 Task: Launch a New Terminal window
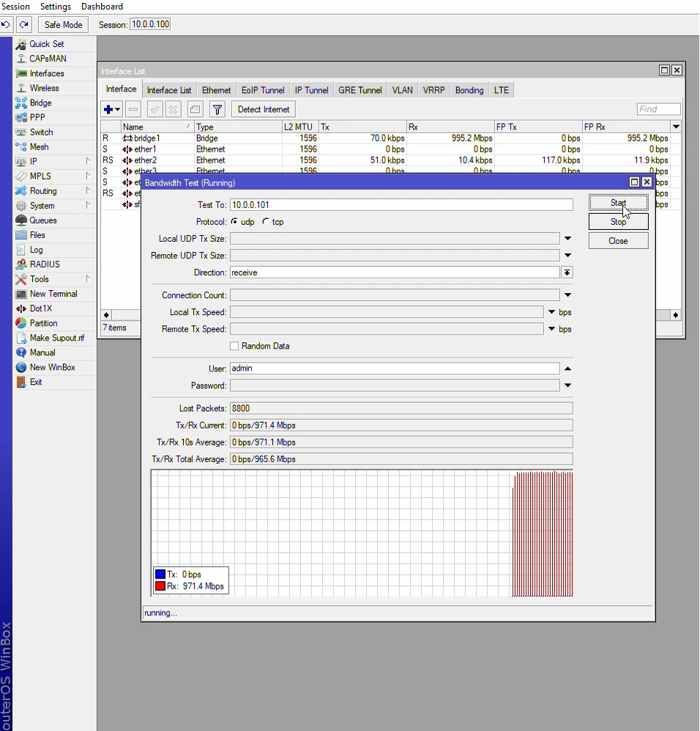(x=51, y=294)
